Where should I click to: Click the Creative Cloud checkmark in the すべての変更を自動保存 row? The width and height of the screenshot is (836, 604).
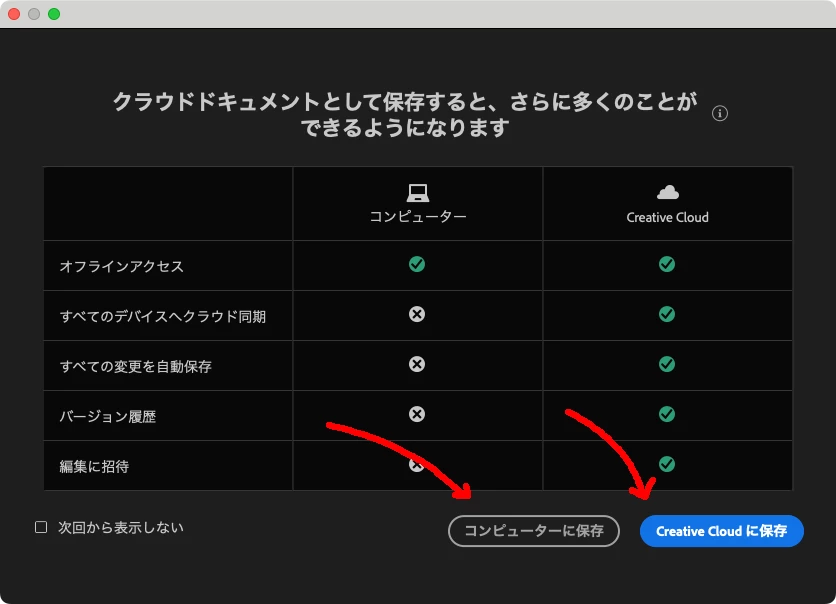[x=667, y=364]
